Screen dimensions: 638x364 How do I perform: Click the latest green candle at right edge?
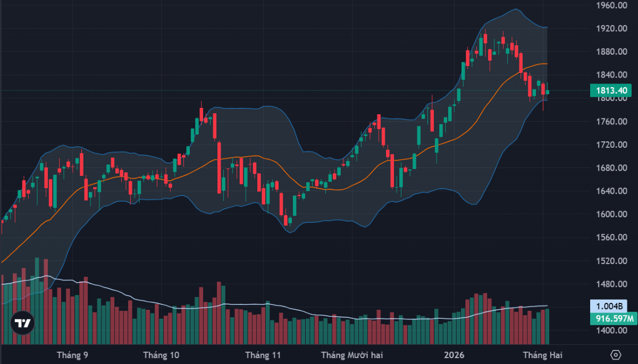pyautogui.click(x=547, y=92)
